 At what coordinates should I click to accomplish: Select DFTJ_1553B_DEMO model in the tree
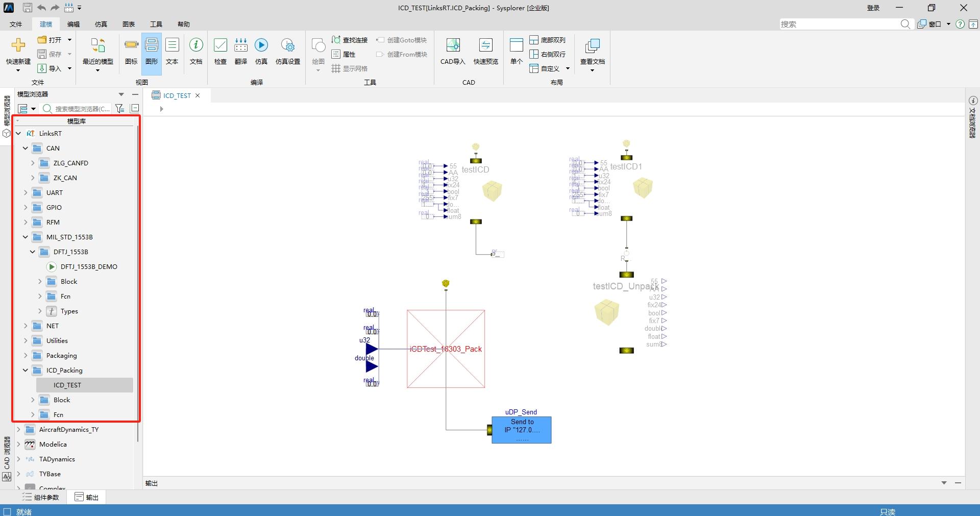89,266
